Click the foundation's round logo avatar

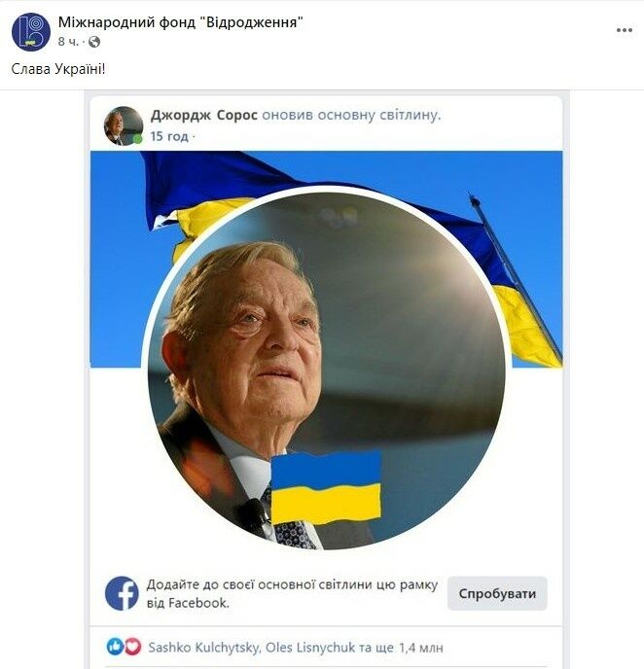(31, 32)
